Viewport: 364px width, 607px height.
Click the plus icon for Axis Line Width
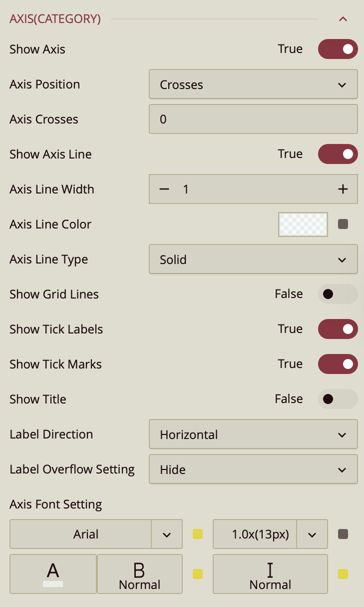[343, 189]
